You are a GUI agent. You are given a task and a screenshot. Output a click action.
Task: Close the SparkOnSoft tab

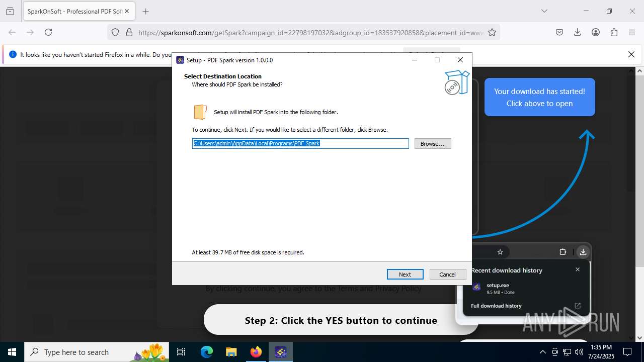coord(127,11)
